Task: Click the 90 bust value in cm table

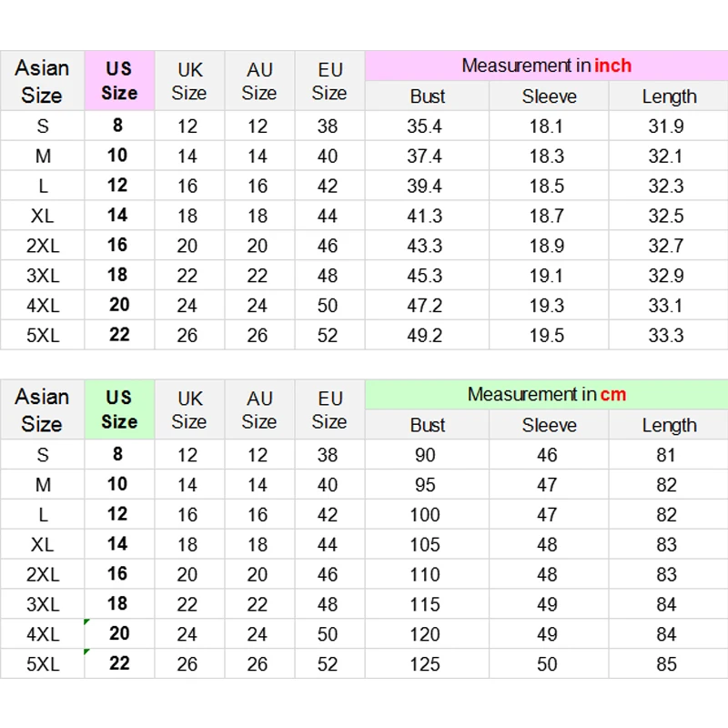Action: click(x=425, y=455)
